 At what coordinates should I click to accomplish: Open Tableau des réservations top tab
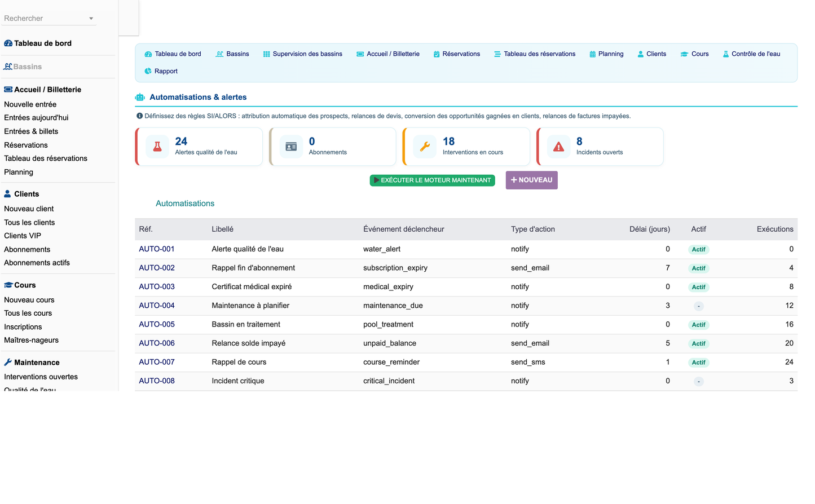(535, 54)
